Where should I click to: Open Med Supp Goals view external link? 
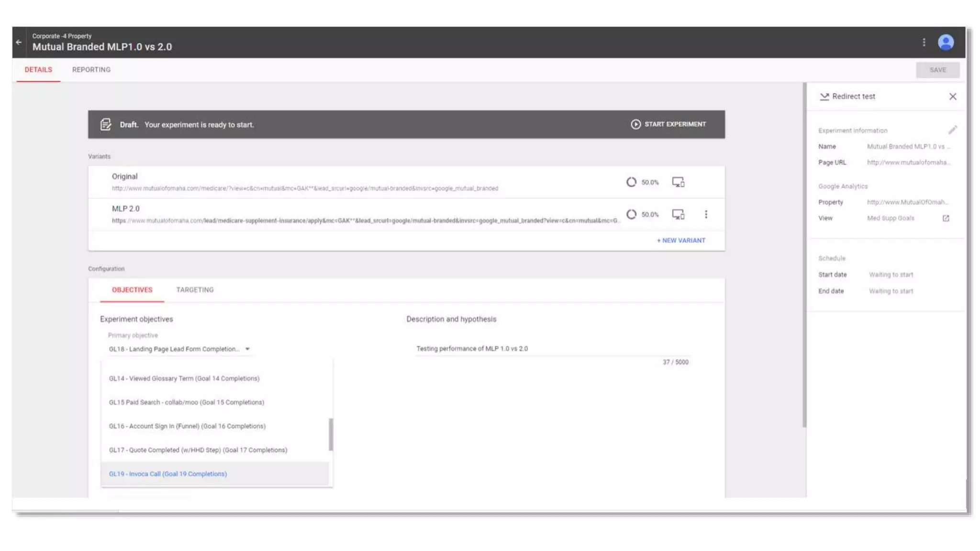click(x=946, y=218)
